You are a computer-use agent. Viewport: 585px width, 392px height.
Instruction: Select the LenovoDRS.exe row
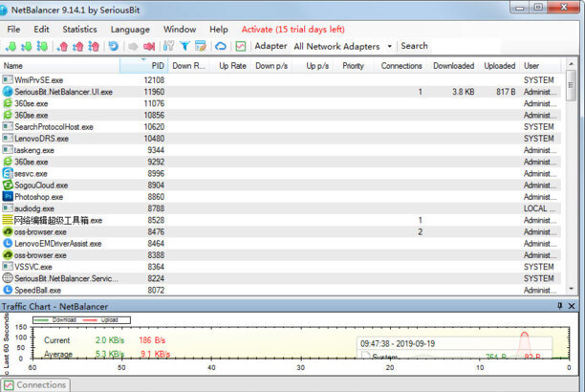click(x=281, y=138)
